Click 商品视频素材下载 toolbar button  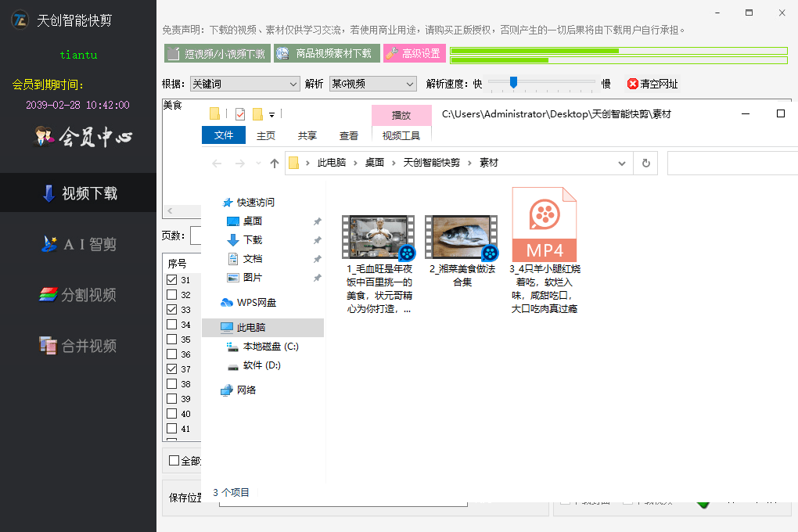(327, 53)
